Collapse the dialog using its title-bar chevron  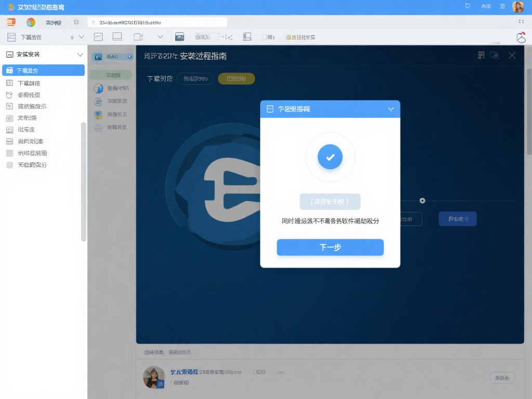(391, 109)
